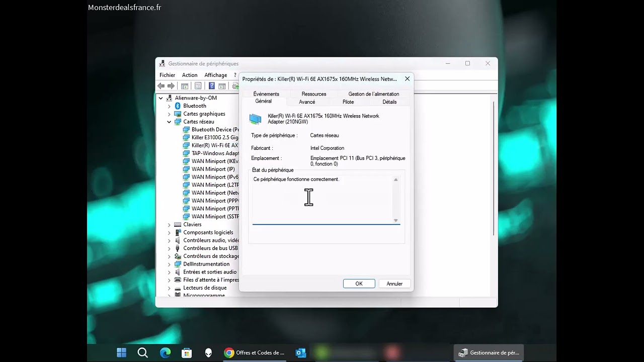The image size is (644, 362).
Task: Open taskbar Search
Action: tap(143, 353)
